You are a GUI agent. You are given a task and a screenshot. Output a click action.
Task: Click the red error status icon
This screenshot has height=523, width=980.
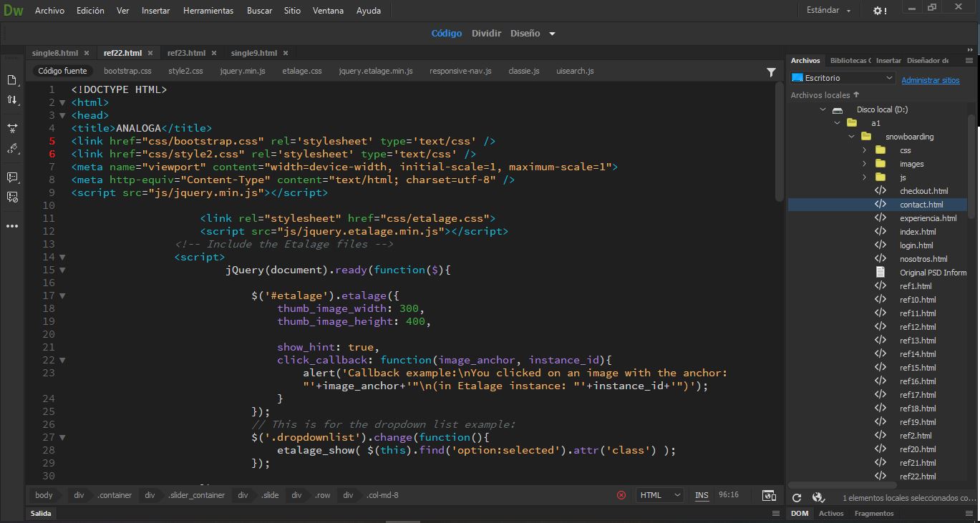click(621, 495)
